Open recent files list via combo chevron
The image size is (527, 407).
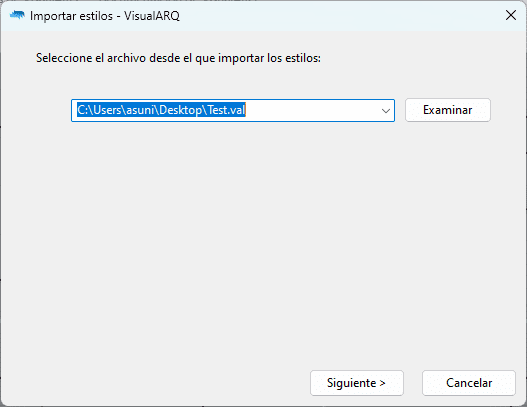[x=386, y=110]
